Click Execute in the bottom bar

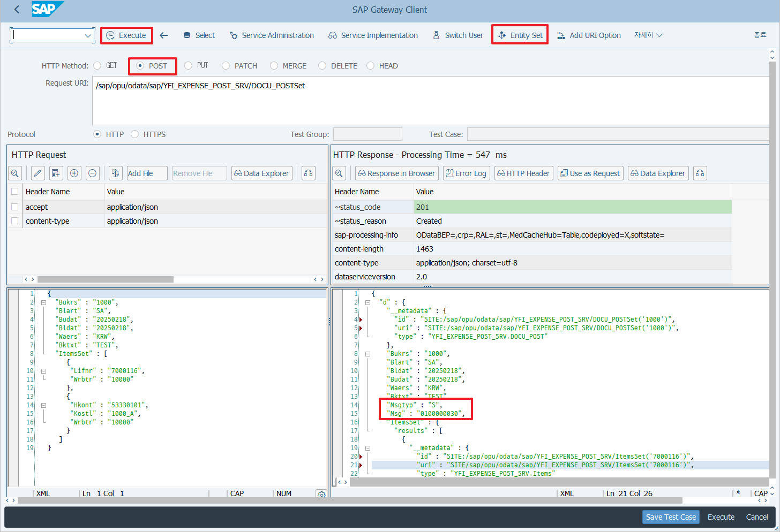[721, 517]
